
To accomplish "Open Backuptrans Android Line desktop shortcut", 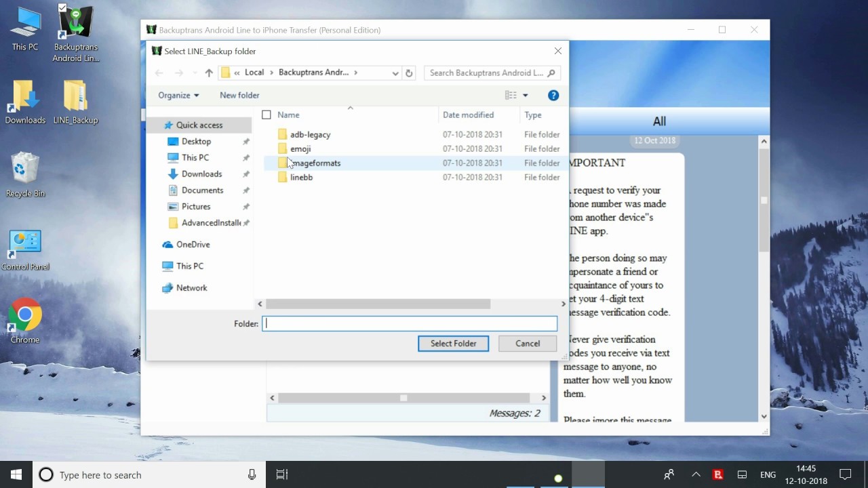I will (75, 33).
